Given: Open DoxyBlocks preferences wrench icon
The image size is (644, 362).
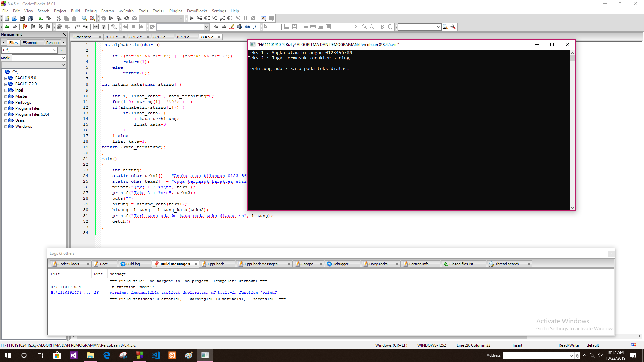Looking at the screenshot, I should (x=114, y=27).
